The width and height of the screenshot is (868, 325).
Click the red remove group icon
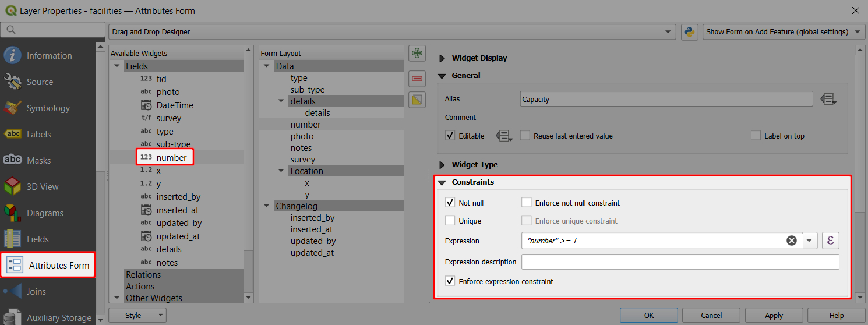pyautogui.click(x=417, y=77)
